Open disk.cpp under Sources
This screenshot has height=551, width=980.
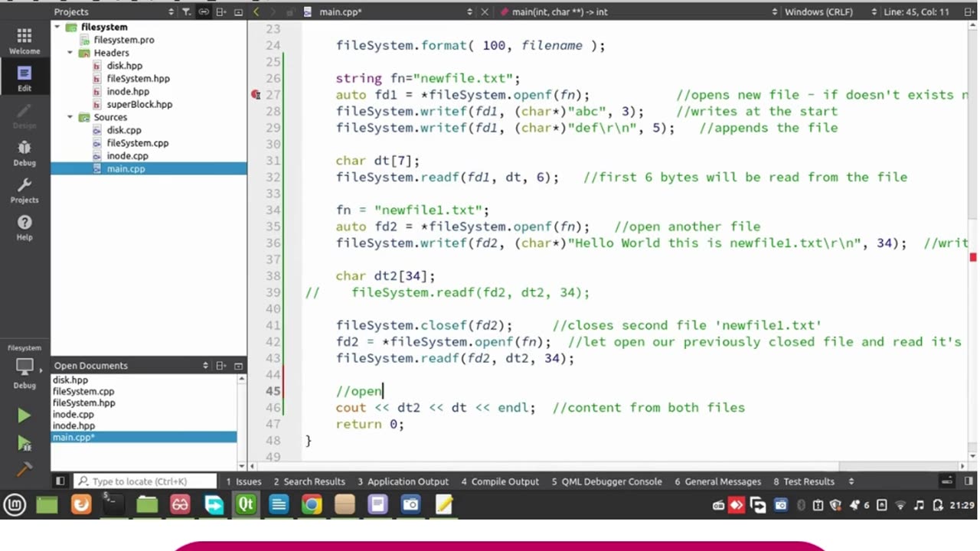124,130
